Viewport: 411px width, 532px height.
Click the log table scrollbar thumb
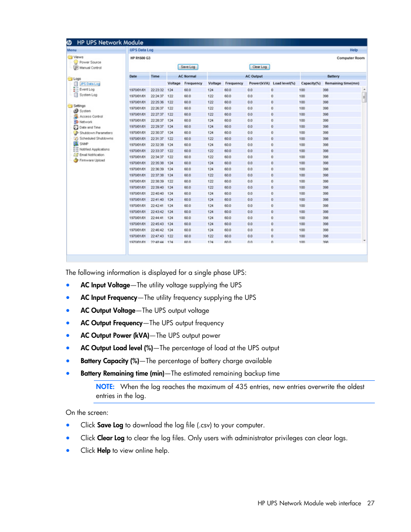tap(364, 97)
